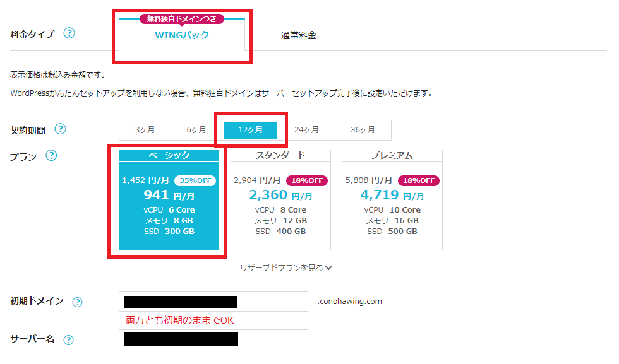The height and width of the screenshot is (364, 619).
Task: Click the 契約期間 label
Action: (x=28, y=130)
